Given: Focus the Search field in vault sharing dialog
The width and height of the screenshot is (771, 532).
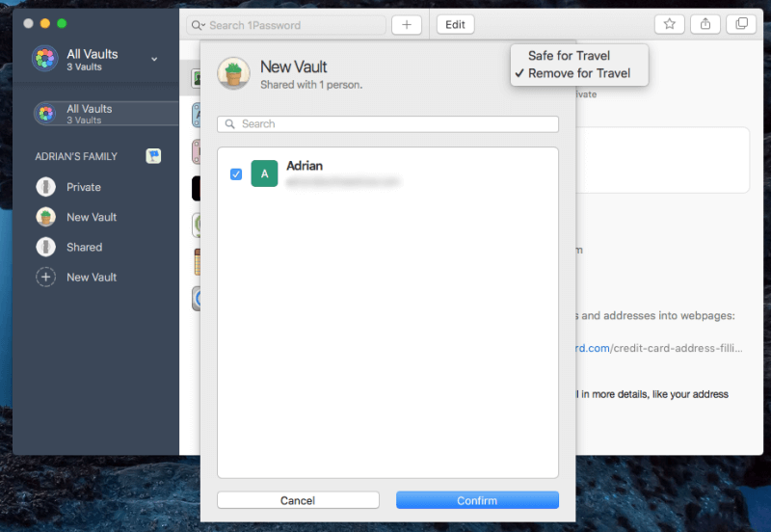Looking at the screenshot, I should tap(387, 124).
